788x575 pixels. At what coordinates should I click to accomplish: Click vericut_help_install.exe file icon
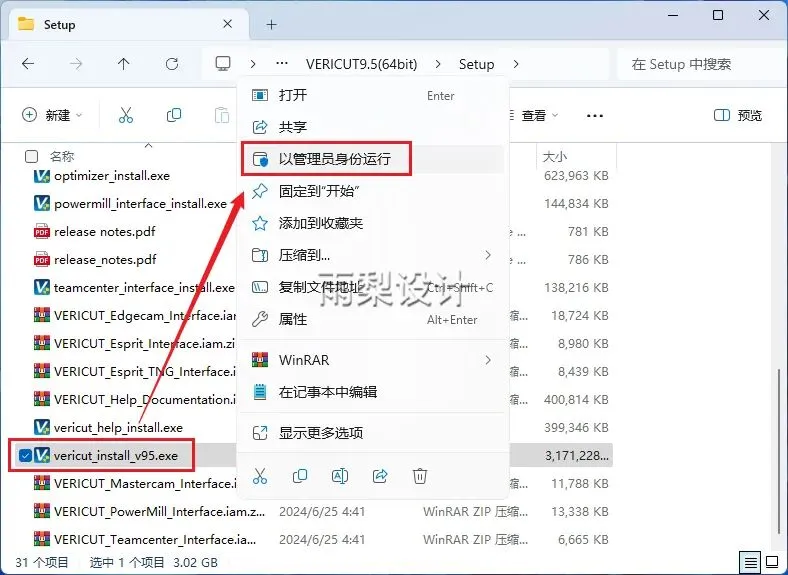coord(42,428)
